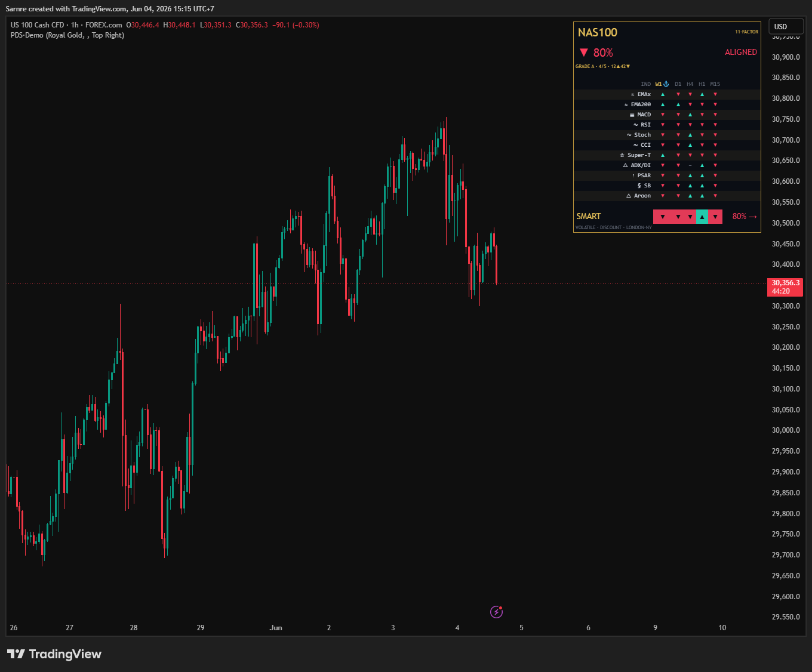This screenshot has height=672, width=812.
Task: Click the green up arrow in SMART row
Action: click(702, 217)
